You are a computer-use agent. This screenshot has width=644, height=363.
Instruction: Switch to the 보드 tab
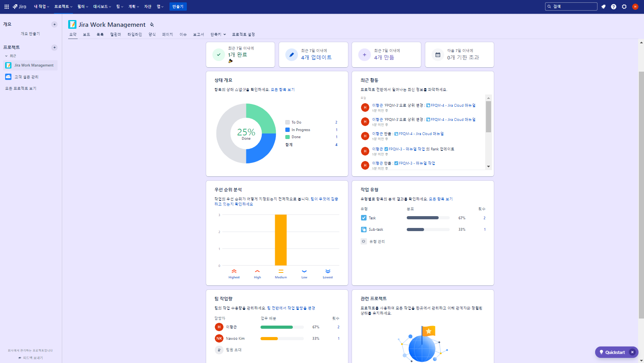pos(87,34)
